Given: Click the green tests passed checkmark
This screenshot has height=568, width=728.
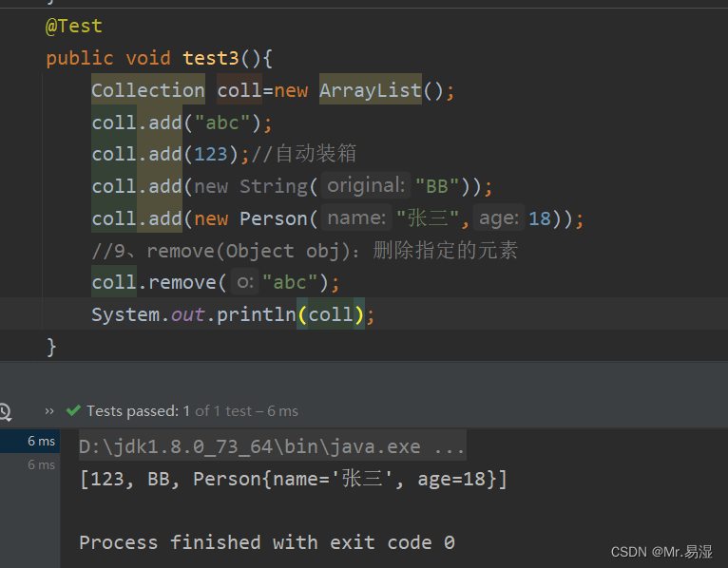Looking at the screenshot, I should (73, 410).
